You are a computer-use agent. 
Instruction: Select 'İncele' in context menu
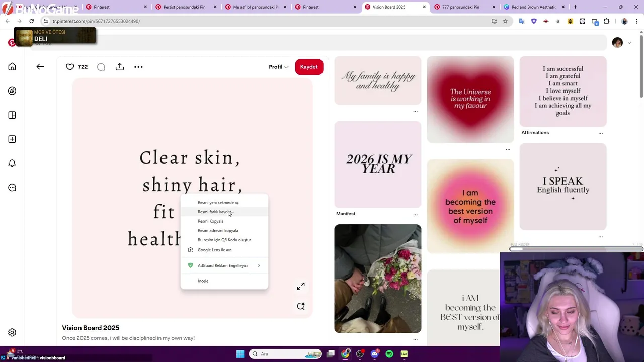pyautogui.click(x=224, y=281)
